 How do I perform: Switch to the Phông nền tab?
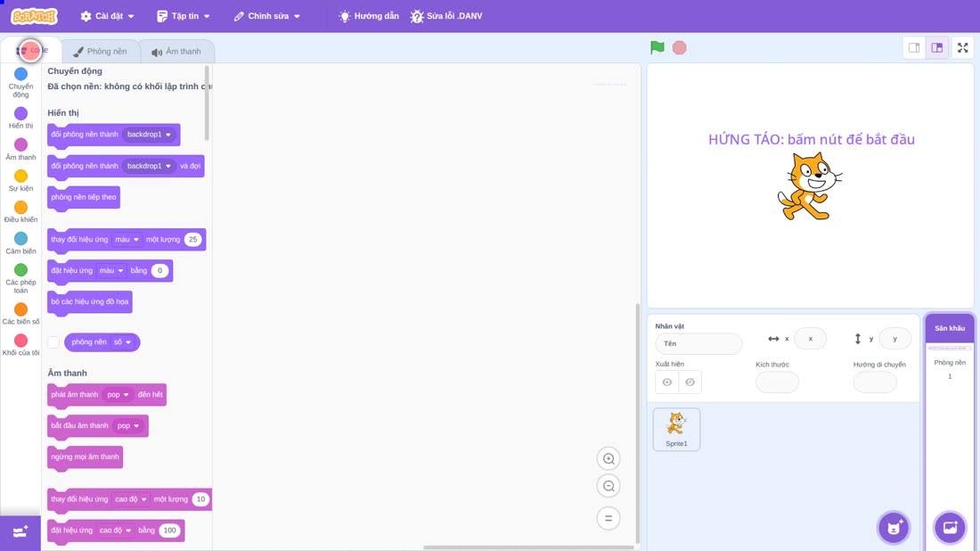[100, 52]
